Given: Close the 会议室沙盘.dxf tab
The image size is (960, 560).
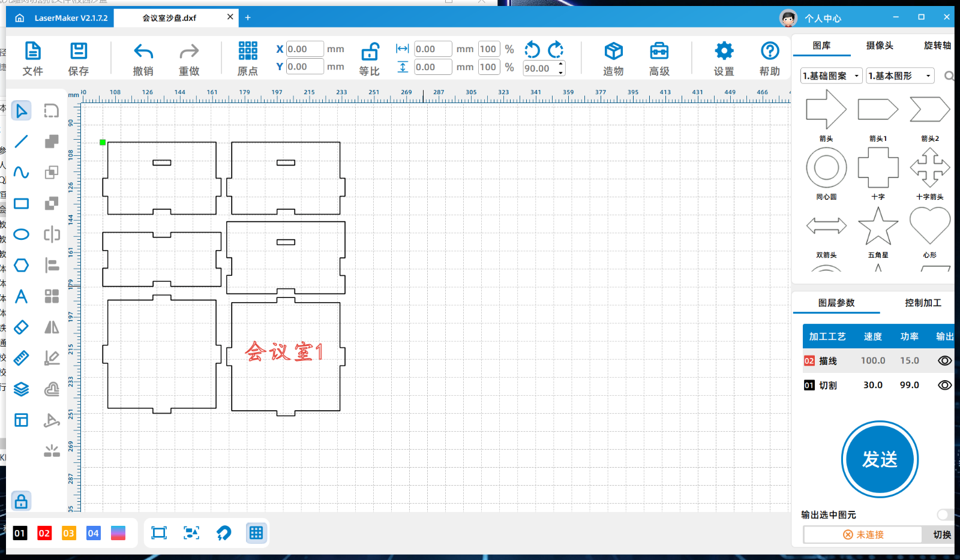Looking at the screenshot, I should click(x=230, y=17).
